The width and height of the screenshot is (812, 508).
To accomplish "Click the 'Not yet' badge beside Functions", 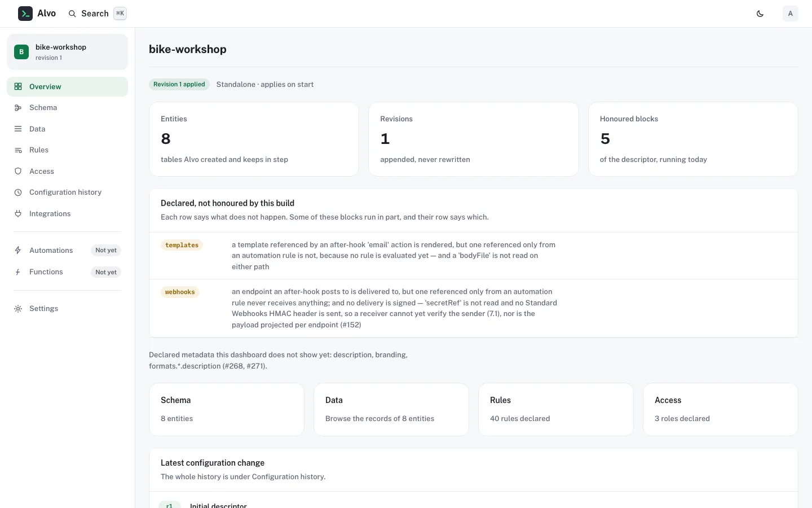I will point(106,272).
